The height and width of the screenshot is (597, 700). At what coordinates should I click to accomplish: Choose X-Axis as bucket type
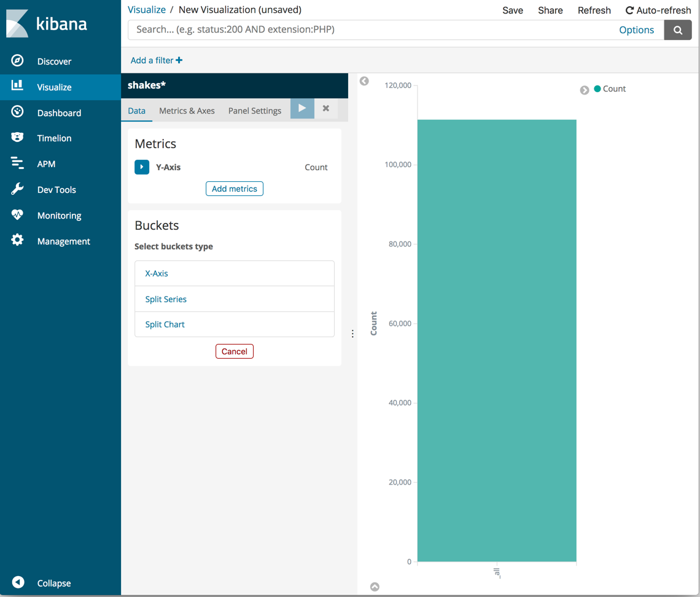(157, 273)
